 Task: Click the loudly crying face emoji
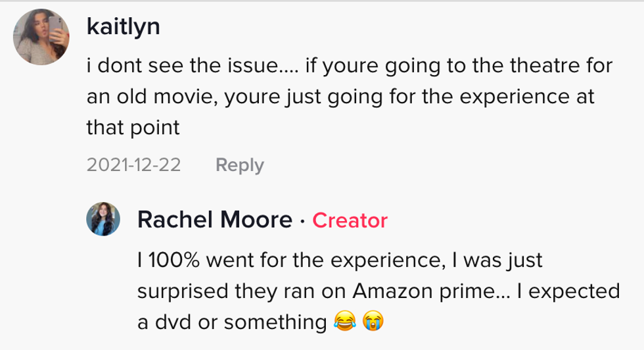tap(371, 322)
